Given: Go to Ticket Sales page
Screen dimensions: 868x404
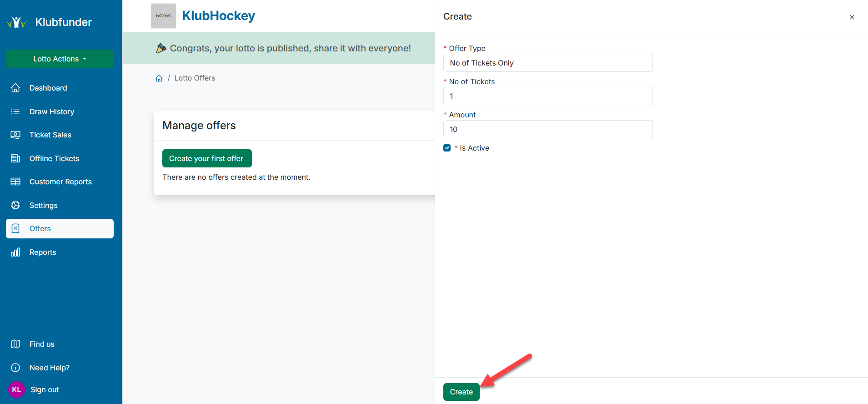Looking at the screenshot, I should click(50, 135).
